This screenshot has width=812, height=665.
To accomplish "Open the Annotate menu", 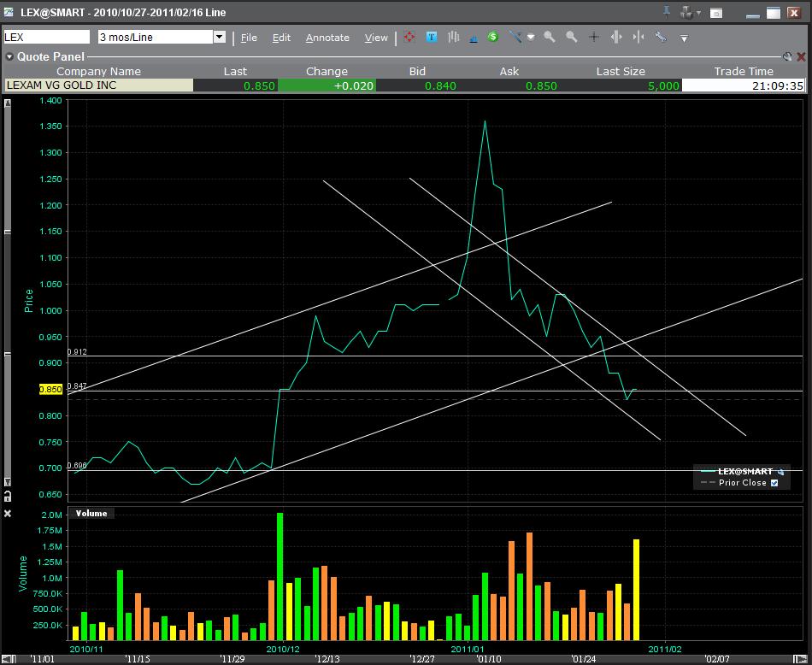I will (327, 38).
